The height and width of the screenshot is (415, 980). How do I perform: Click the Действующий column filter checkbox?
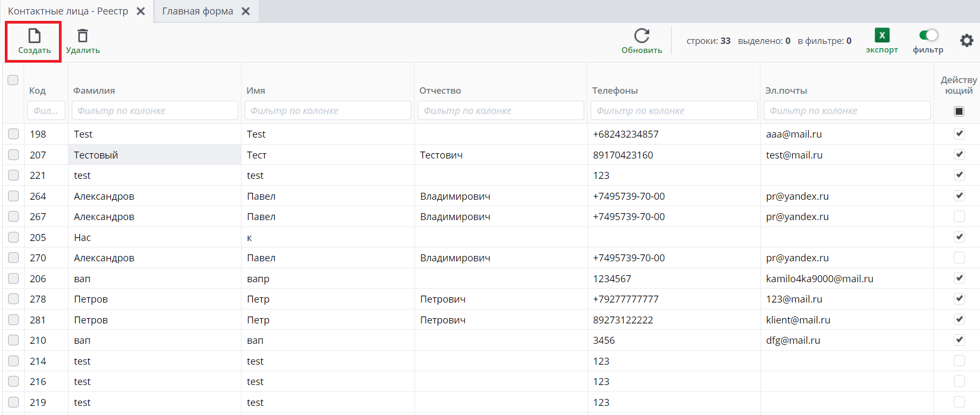(x=959, y=111)
